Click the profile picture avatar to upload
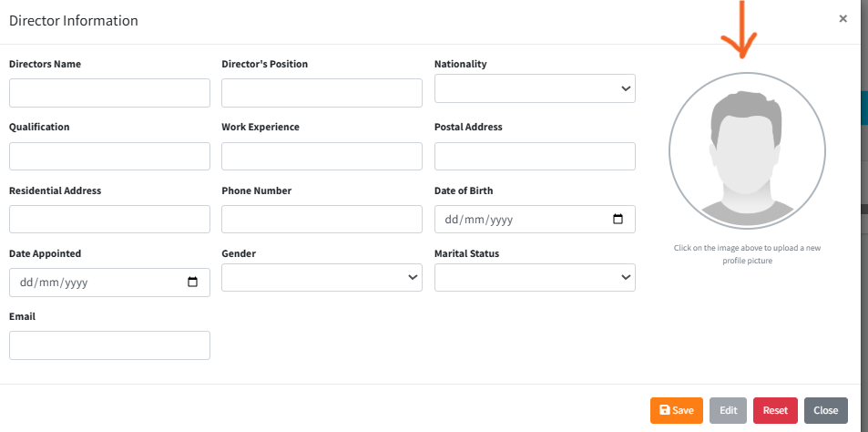Viewport: 868px width, 432px height. (747, 150)
